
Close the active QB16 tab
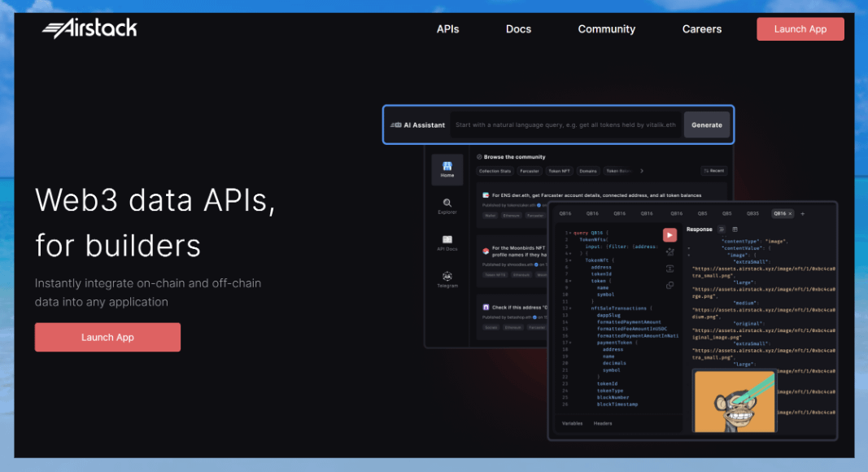pyautogui.click(x=790, y=213)
